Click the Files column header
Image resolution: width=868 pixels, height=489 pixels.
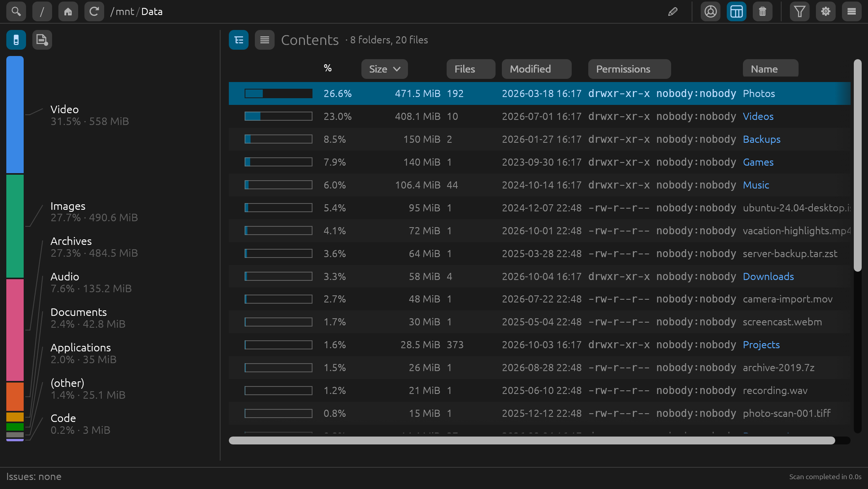coord(471,69)
